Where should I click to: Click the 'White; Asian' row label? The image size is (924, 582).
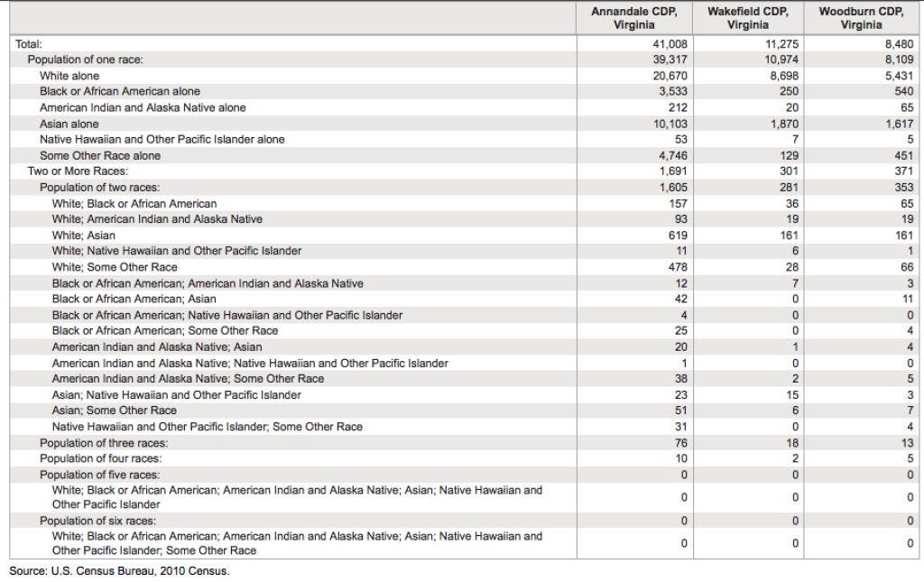tap(83, 235)
